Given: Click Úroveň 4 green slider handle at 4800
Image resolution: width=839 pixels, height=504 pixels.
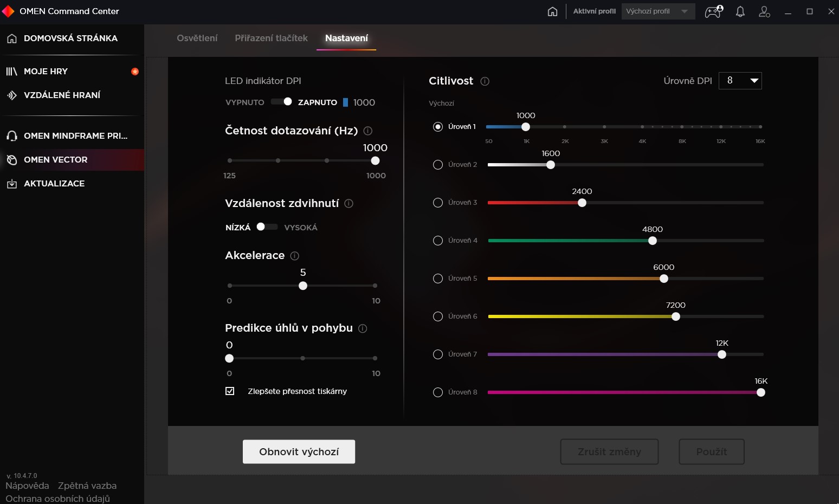Looking at the screenshot, I should tap(653, 241).
